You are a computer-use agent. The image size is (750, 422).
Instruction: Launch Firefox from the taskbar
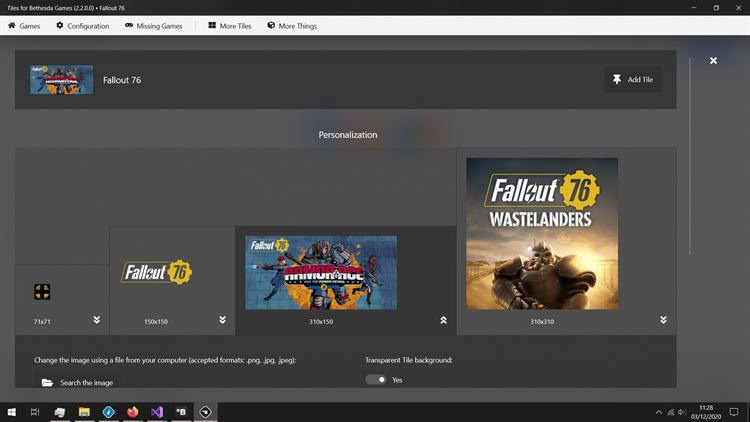click(132, 412)
